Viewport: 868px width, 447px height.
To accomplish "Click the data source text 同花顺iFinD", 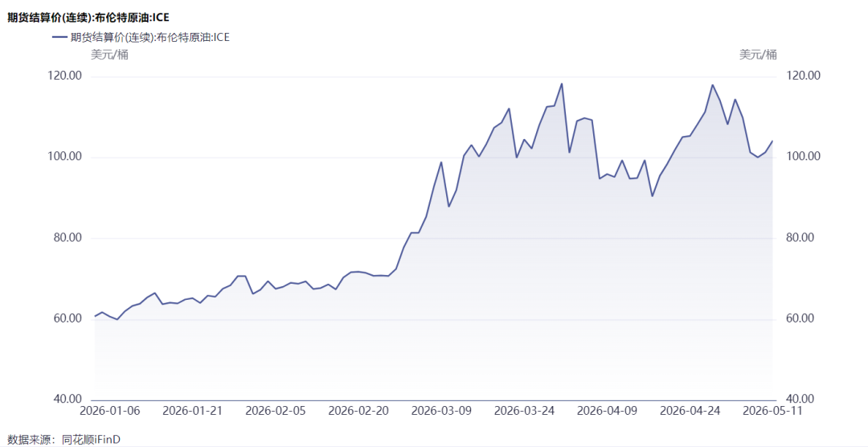I will [89, 440].
